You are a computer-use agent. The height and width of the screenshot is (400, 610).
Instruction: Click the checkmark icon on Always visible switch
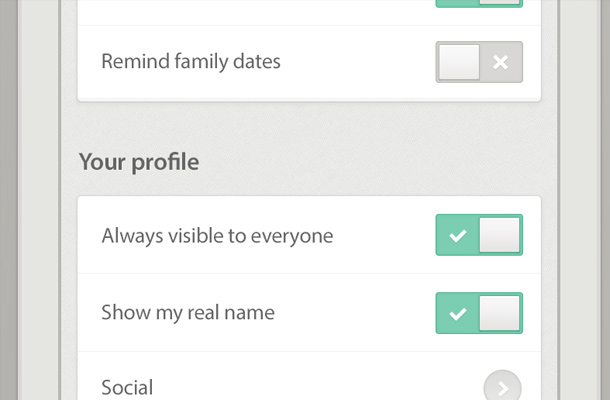(x=457, y=236)
